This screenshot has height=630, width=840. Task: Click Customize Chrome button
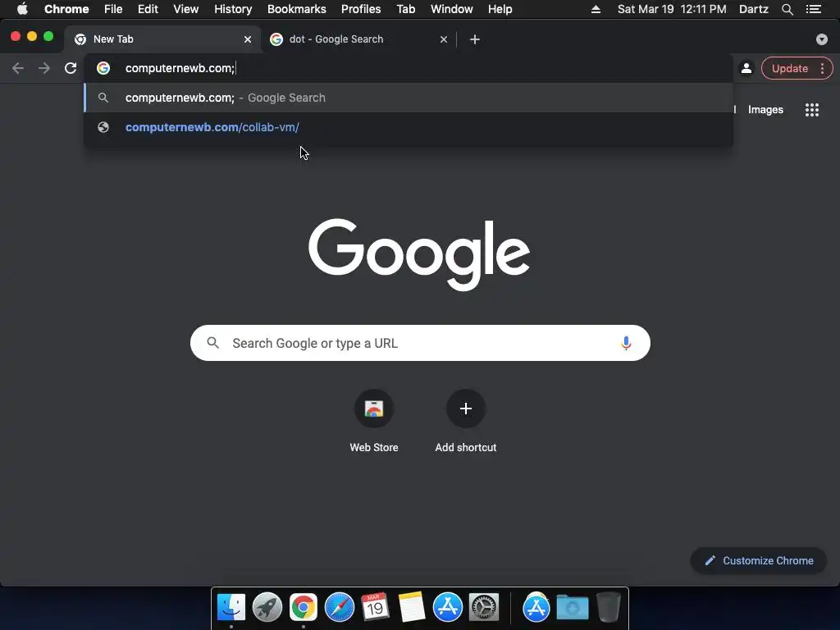759,560
